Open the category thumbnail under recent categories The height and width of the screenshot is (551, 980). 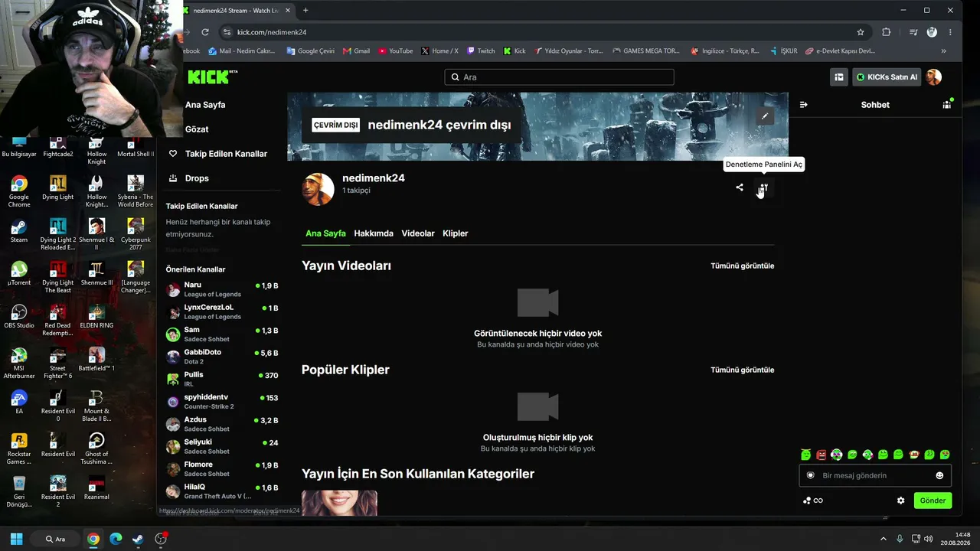click(x=339, y=503)
